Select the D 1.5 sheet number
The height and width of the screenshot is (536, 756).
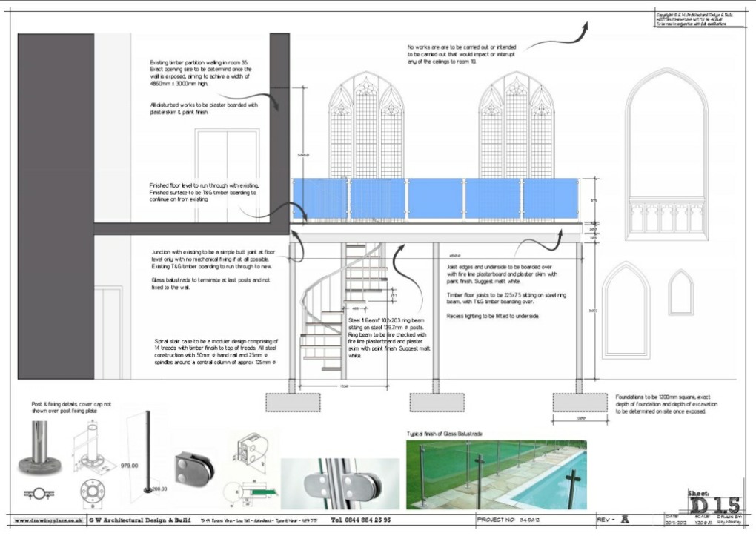pos(714,505)
